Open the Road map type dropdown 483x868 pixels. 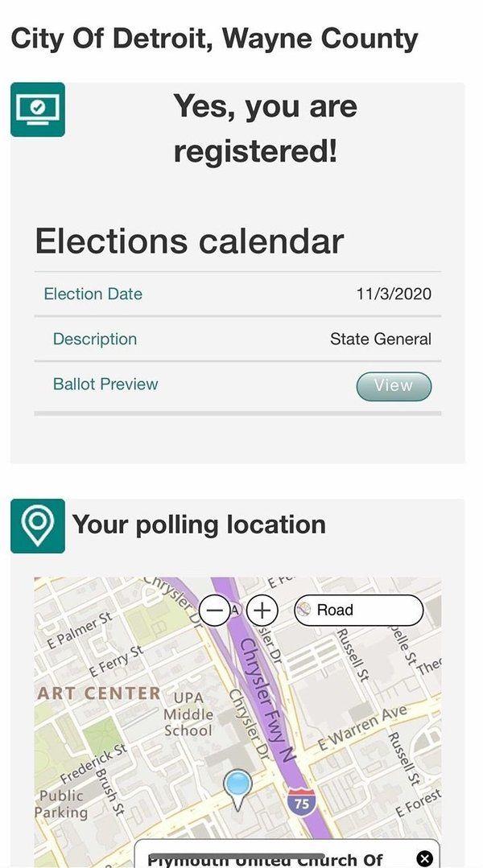coord(359,611)
